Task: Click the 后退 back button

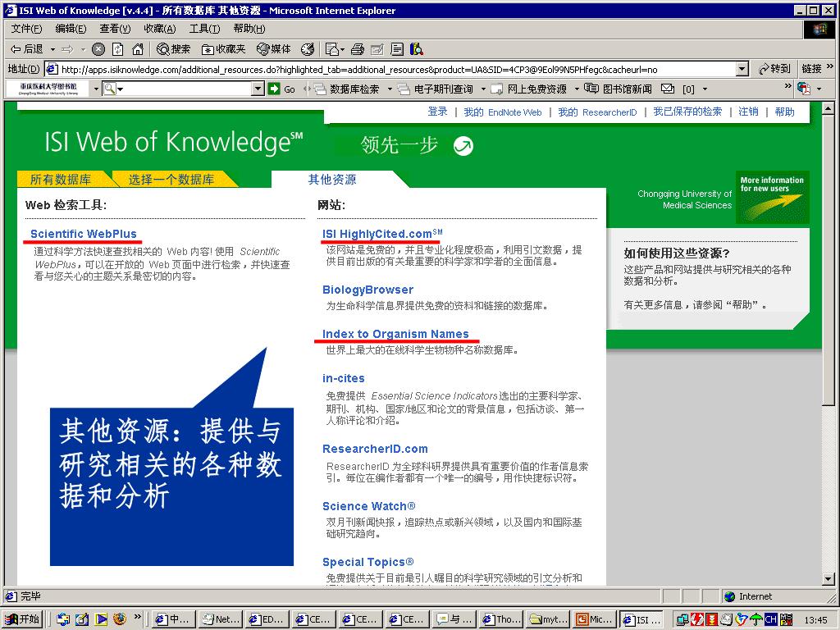Action: click(x=27, y=50)
